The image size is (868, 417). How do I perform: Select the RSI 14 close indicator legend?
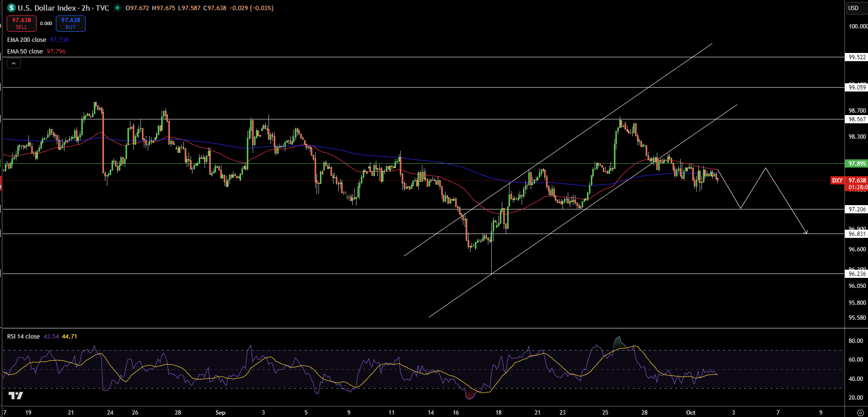click(x=24, y=337)
